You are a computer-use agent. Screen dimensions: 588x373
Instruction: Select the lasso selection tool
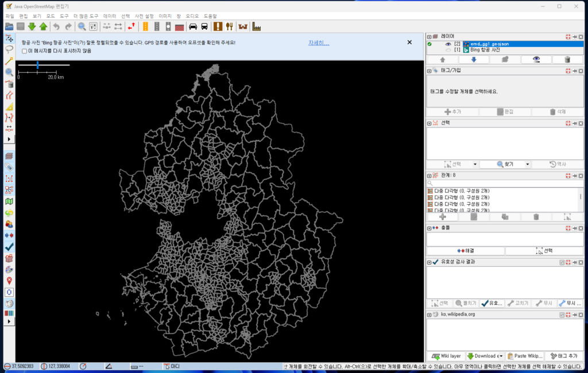click(9, 49)
